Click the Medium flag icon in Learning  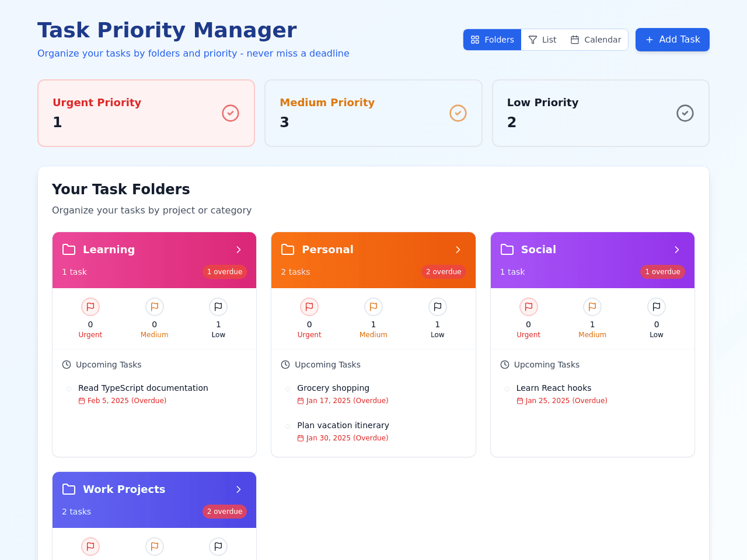pyautogui.click(x=155, y=307)
